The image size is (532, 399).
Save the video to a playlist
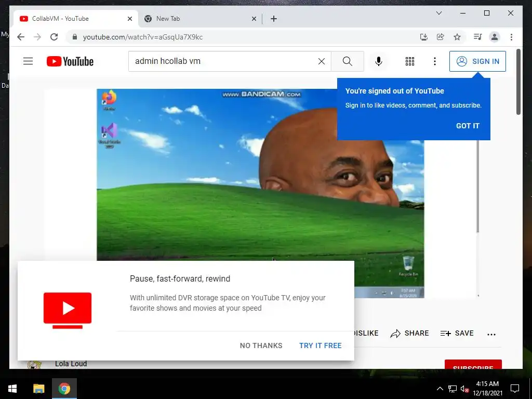[x=457, y=334]
